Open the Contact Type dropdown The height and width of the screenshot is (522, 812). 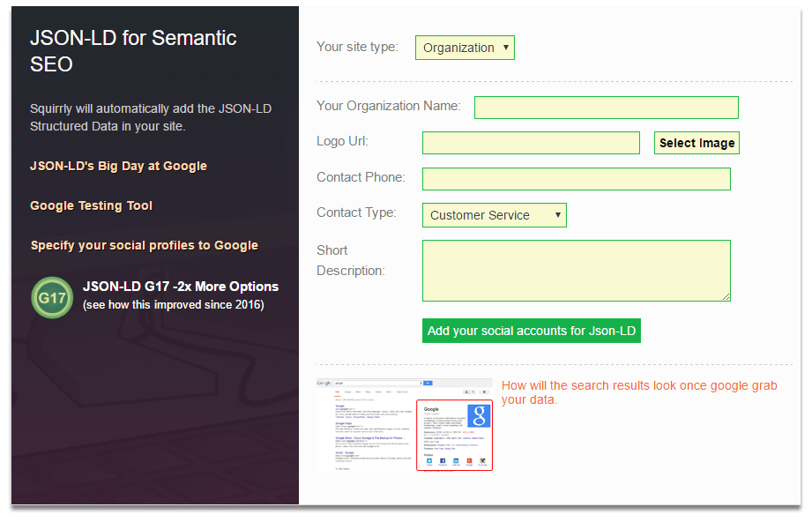[494, 215]
